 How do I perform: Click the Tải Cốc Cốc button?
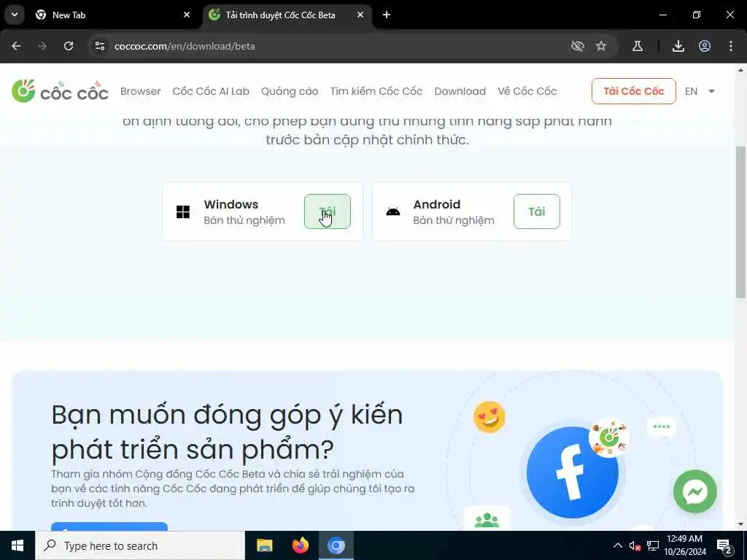coord(634,91)
